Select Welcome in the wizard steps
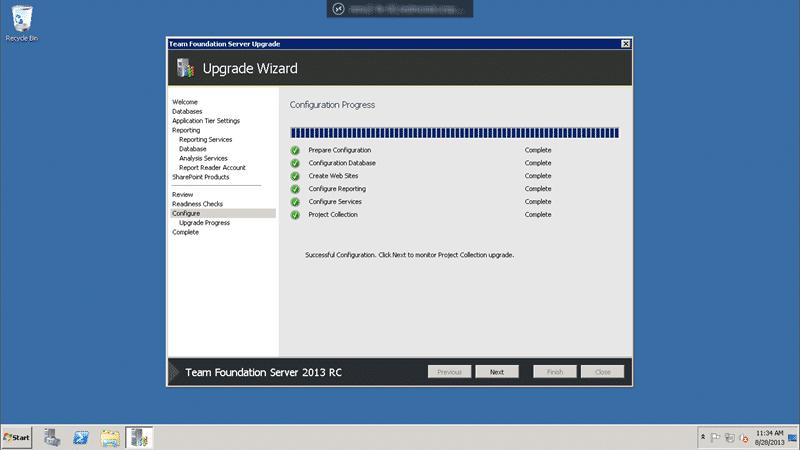The height and width of the screenshot is (450, 800). click(185, 102)
